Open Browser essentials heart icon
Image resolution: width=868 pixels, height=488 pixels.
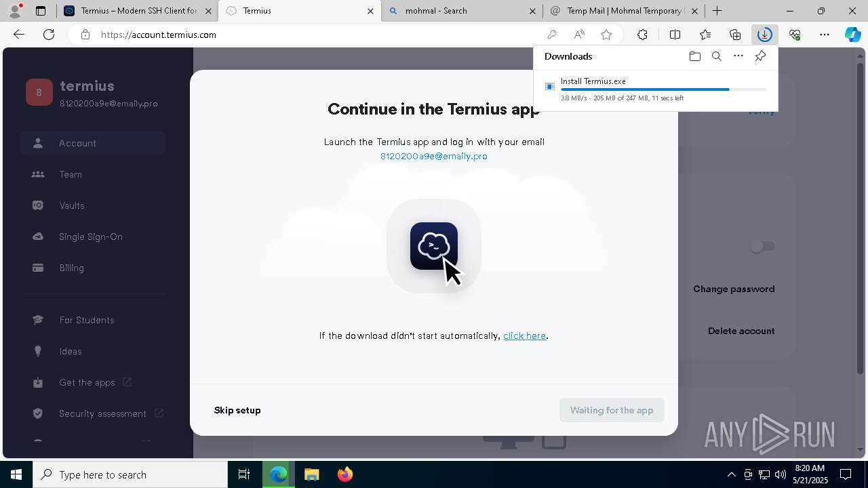pyautogui.click(x=795, y=35)
